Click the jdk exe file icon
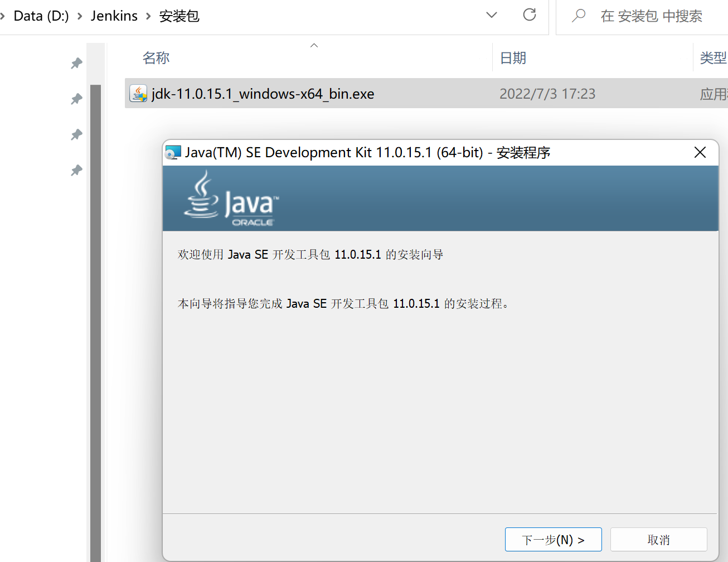The image size is (728, 562). tap(138, 93)
